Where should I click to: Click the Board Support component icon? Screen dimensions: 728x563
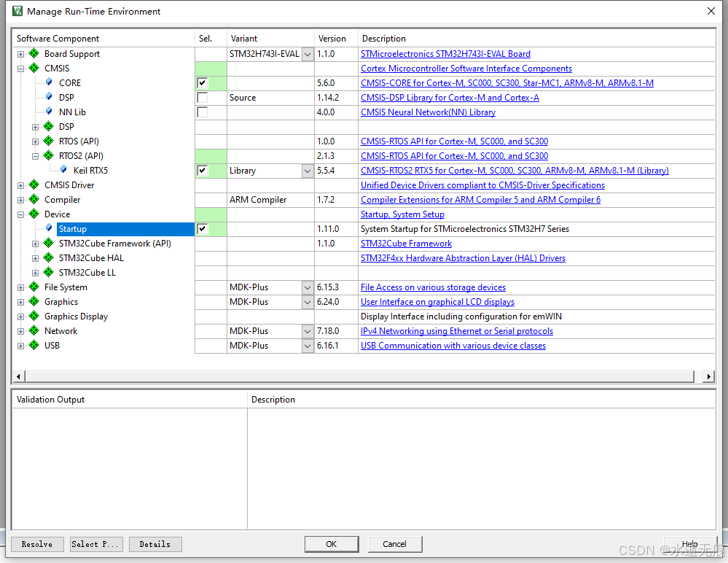33,53
